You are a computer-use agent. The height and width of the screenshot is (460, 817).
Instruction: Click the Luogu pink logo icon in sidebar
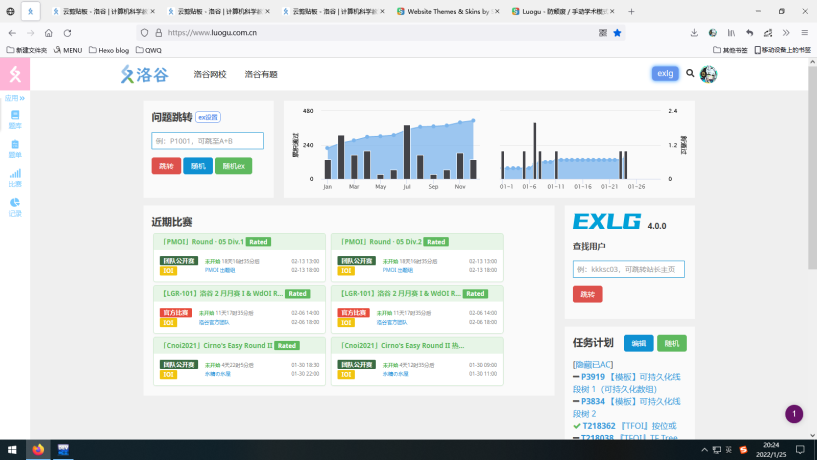pos(15,74)
